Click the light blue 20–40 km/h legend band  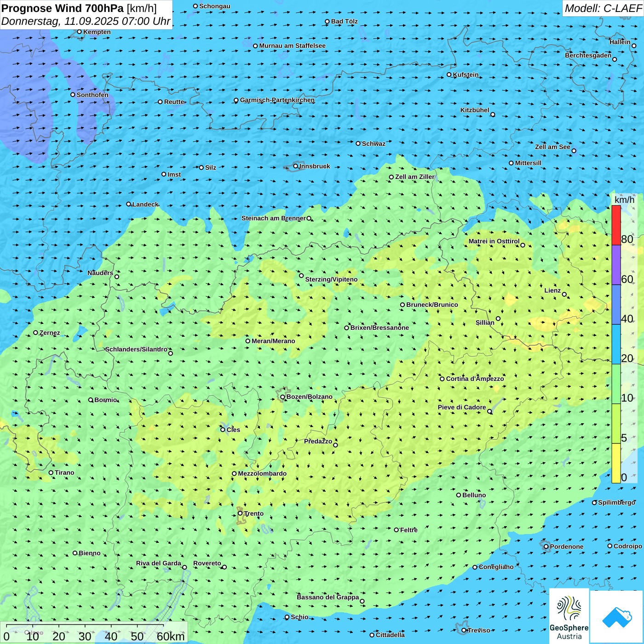point(616,344)
